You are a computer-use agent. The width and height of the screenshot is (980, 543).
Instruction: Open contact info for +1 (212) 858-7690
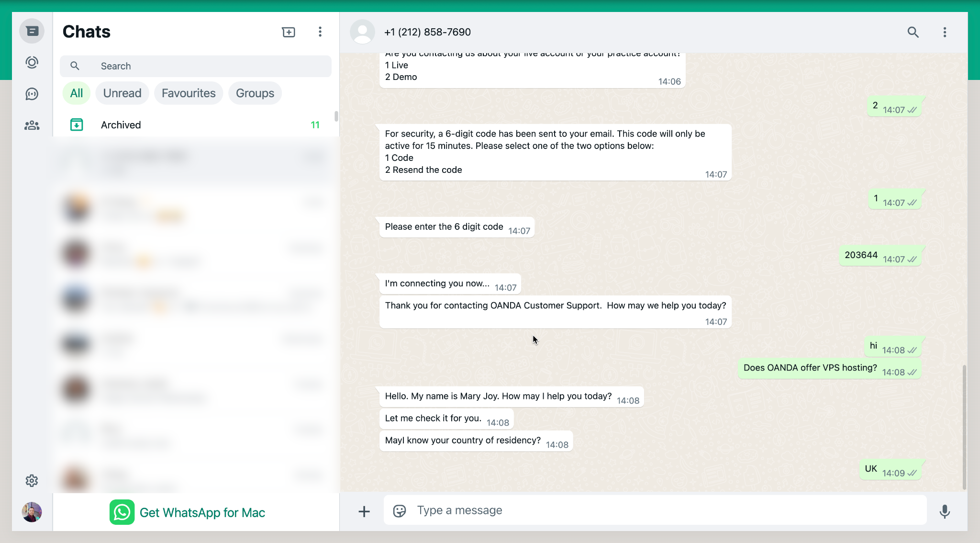pos(428,32)
